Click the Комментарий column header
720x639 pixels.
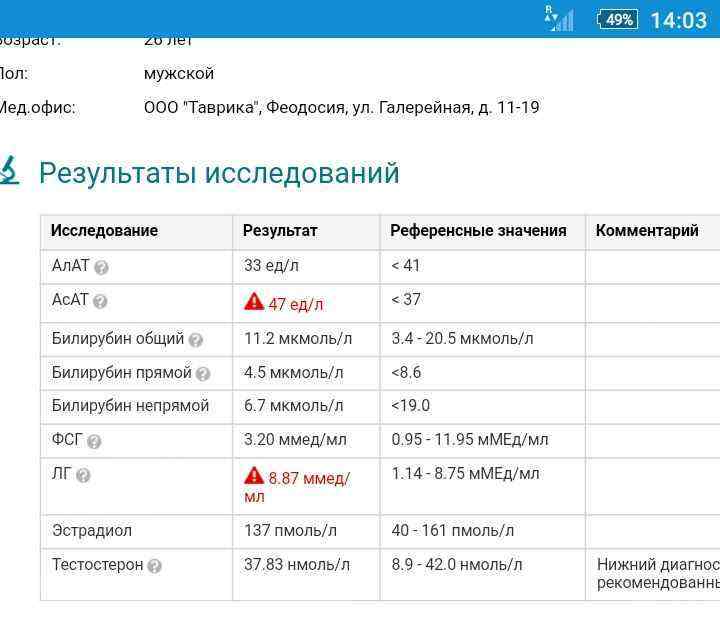point(647,230)
